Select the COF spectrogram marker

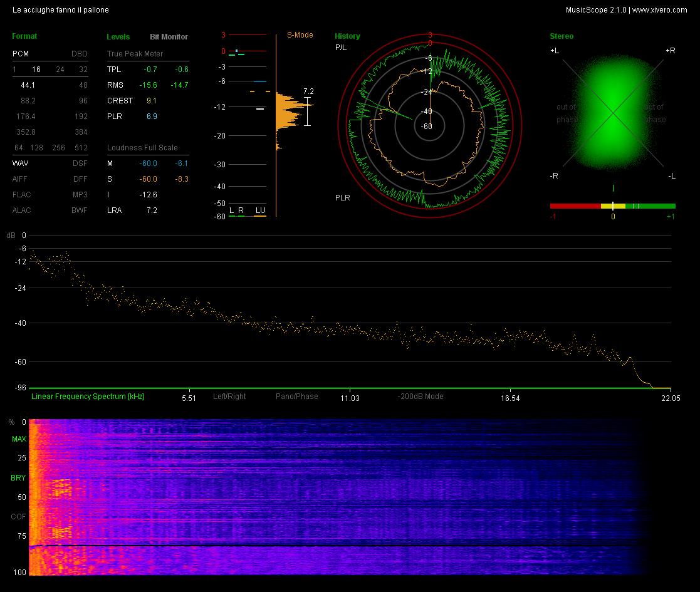pyautogui.click(x=18, y=517)
